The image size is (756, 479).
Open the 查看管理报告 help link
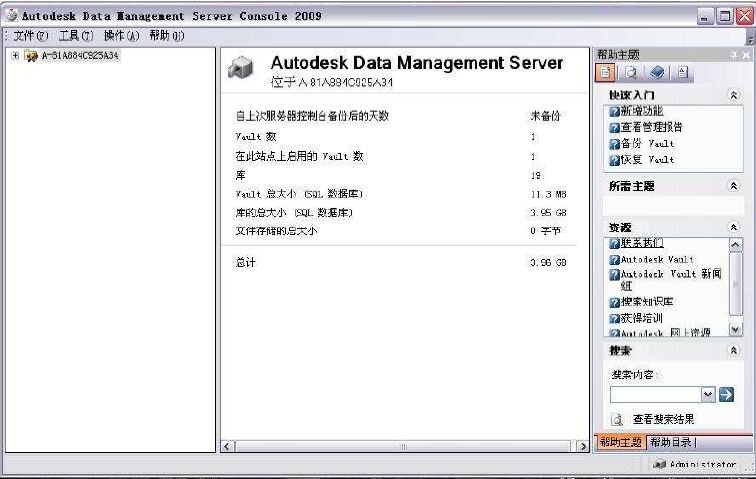click(x=651, y=127)
